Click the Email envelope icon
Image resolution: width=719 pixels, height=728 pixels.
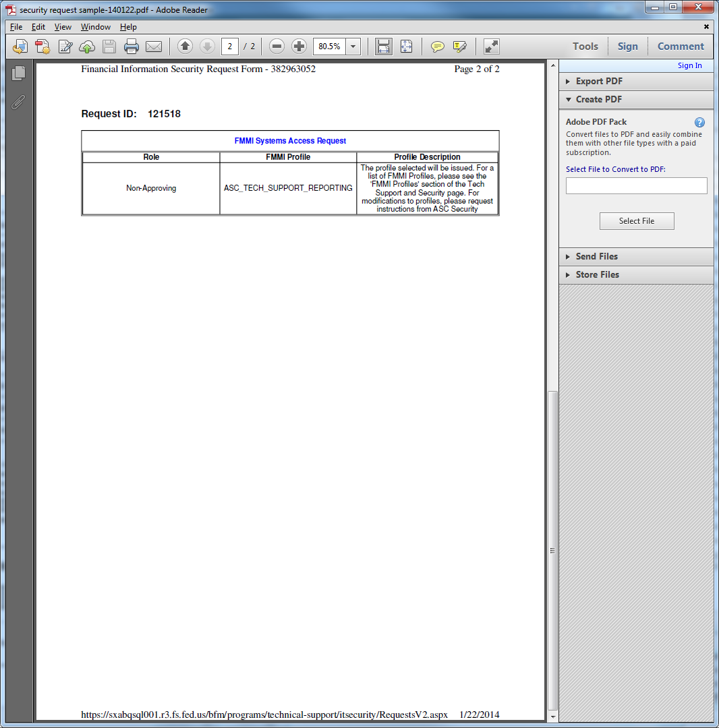[154, 47]
